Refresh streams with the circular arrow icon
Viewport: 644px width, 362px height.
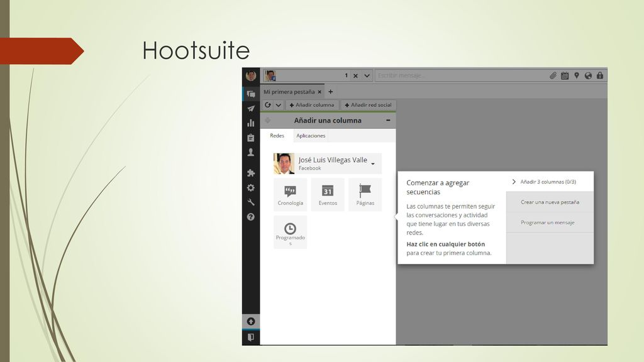click(268, 105)
